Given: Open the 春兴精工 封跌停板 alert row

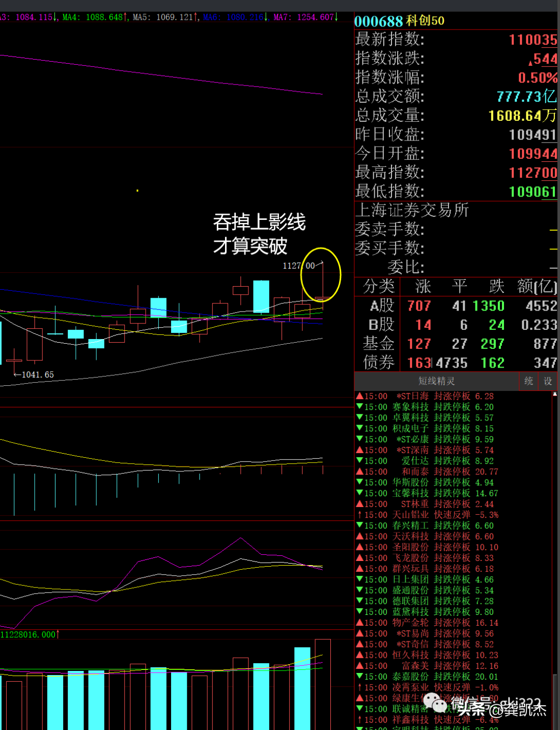Looking at the screenshot, I should tap(425, 526).
